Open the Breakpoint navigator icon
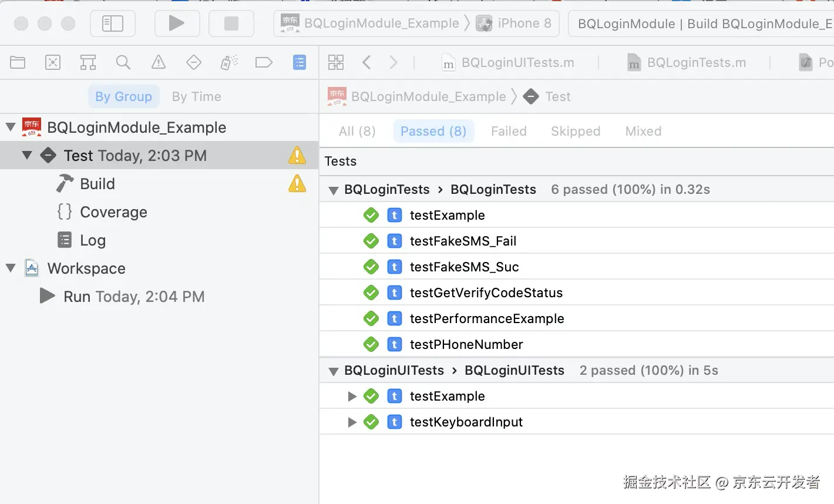Viewport: 834px width, 504px height. point(264,62)
